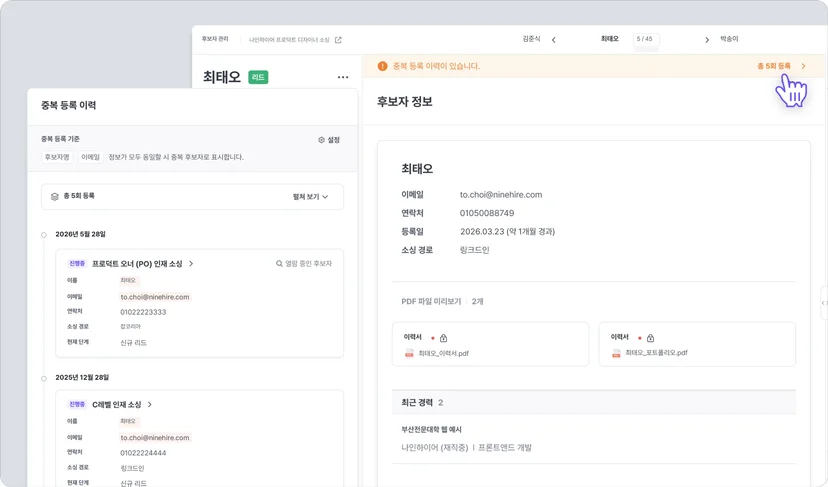Image resolution: width=828 pixels, height=487 pixels.
Task: Click the 부산전문대학 웹 예시 line
Action: (x=431, y=429)
